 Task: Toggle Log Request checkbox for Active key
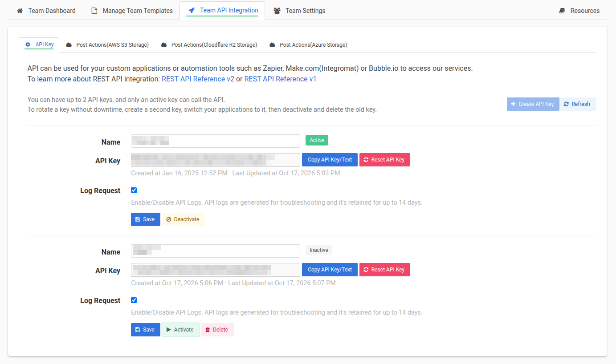click(x=134, y=190)
